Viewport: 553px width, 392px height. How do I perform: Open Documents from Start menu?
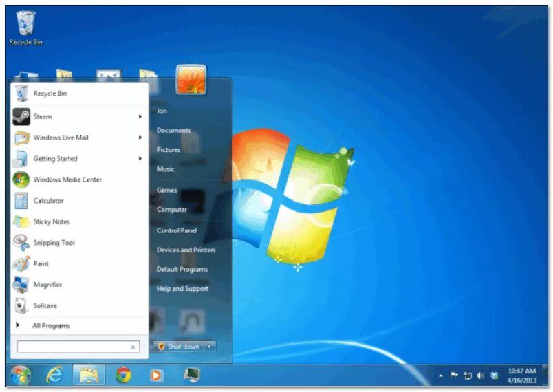coord(173,131)
